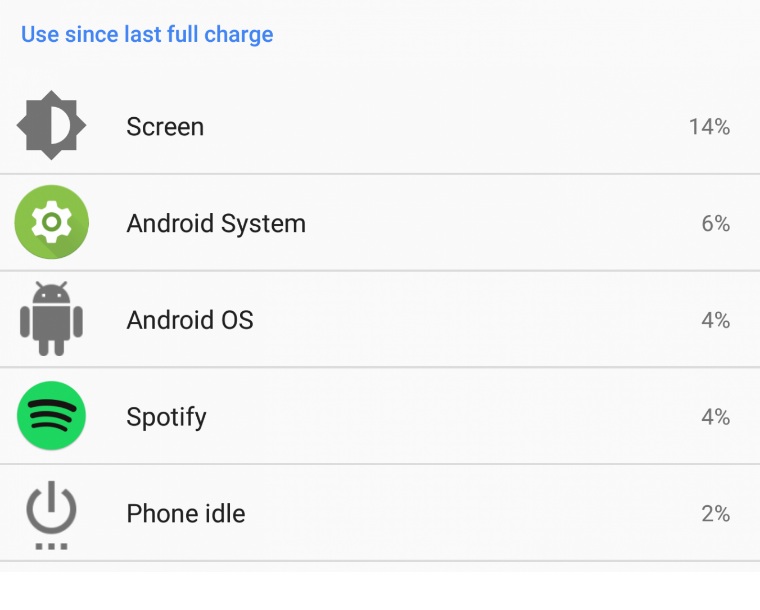Tap the Screen brightness icon
The image size is (760, 610).
tap(51, 126)
